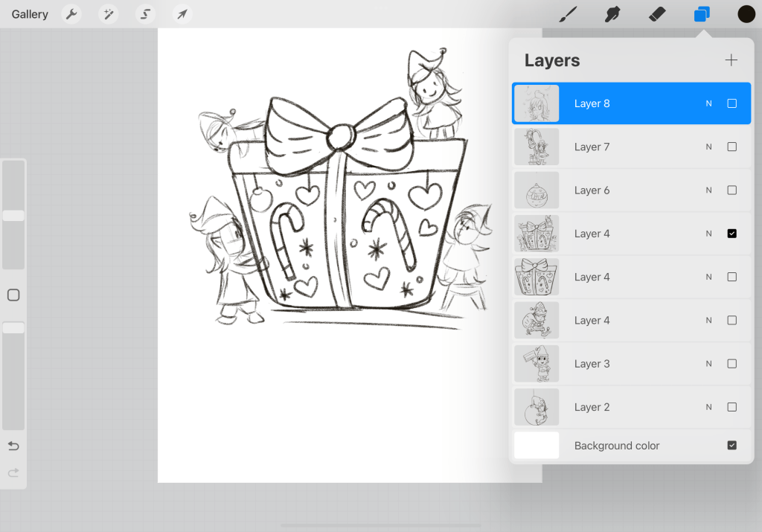Screen dimensions: 762x532
Task: Open blend mode options for Layer 6
Action: 708,190
